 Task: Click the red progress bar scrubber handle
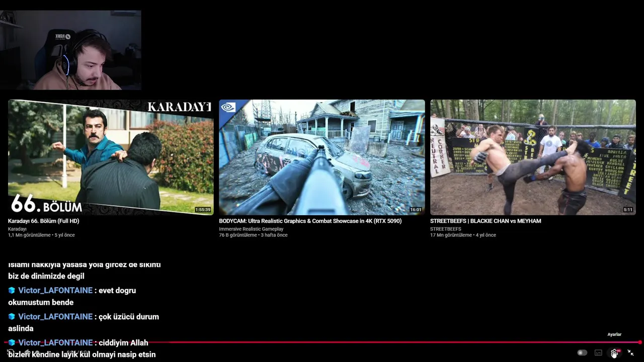pyautogui.click(x=639, y=342)
